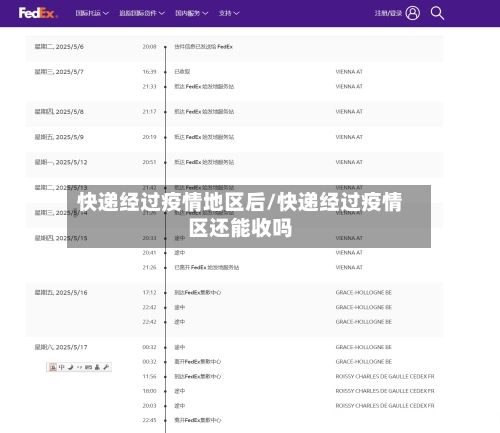This screenshot has height=433, width=500.
Task: Select the date row 2025/5/17
Action: tap(61, 347)
